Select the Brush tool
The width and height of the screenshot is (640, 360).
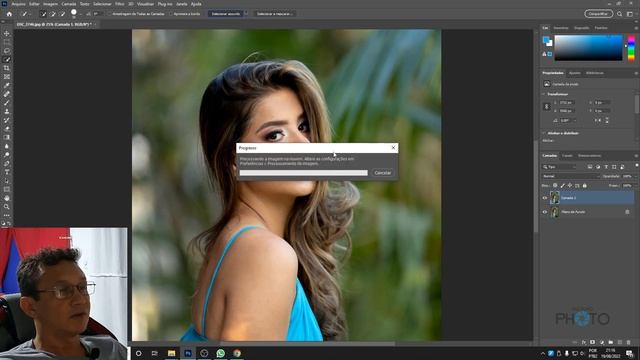click(x=7, y=102)
